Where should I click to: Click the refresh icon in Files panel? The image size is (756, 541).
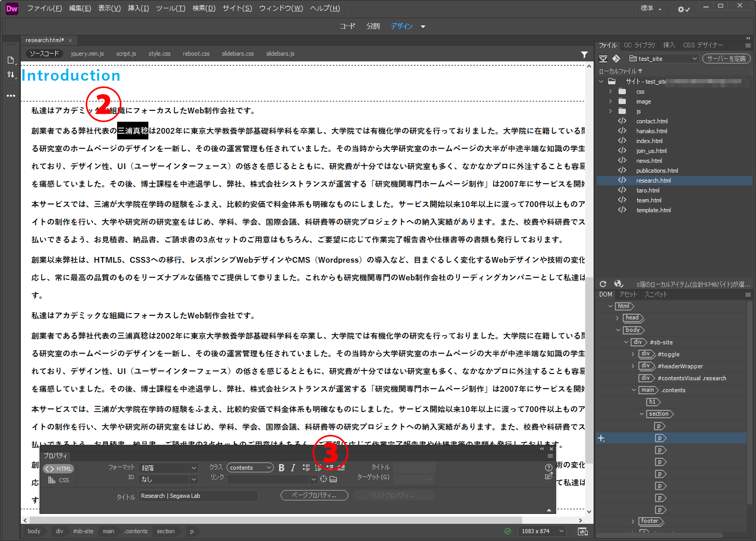(x=603, y=284)
